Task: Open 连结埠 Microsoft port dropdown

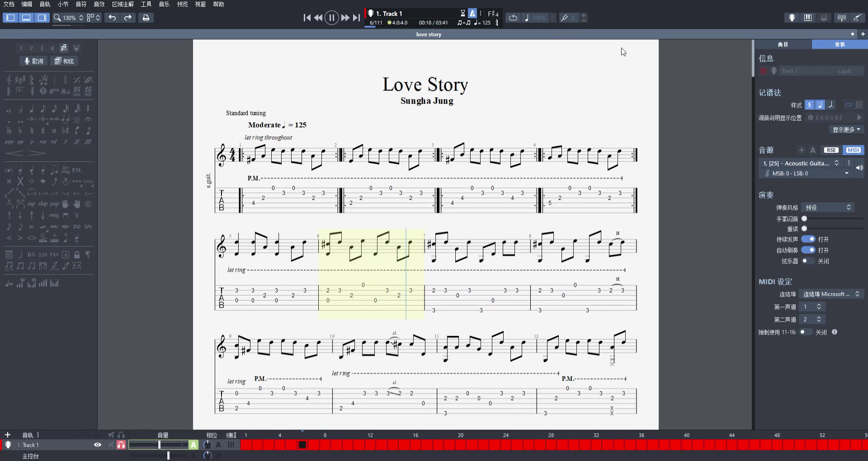Action: pos(831,294)
